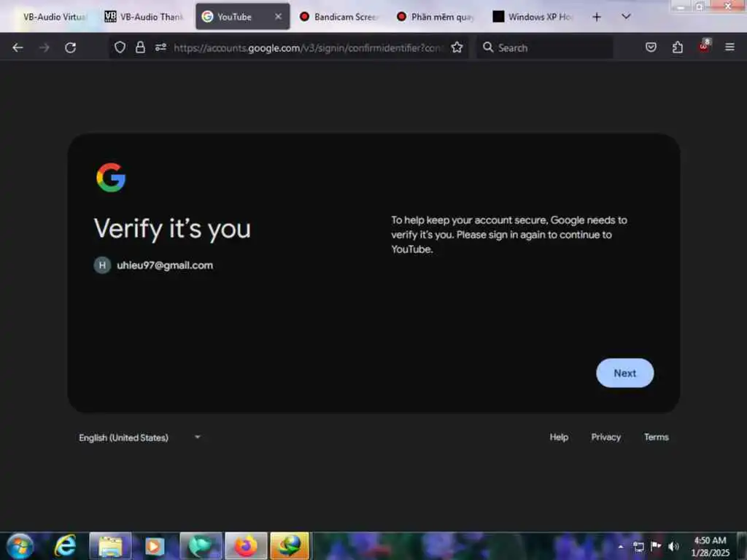Focus the Search box in toolbar
Screen dimensions: 747x560
544,47
